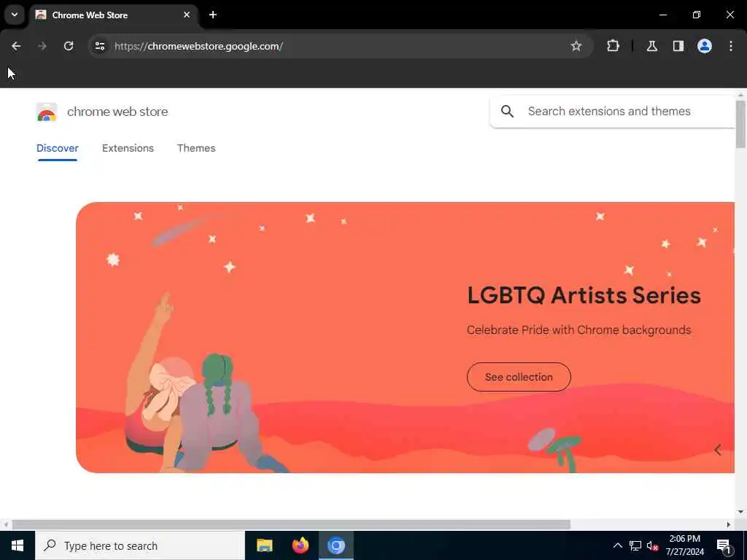The image size is (747, 560).
Task: Open the Windows Start menu
Action: click(18, 545)
